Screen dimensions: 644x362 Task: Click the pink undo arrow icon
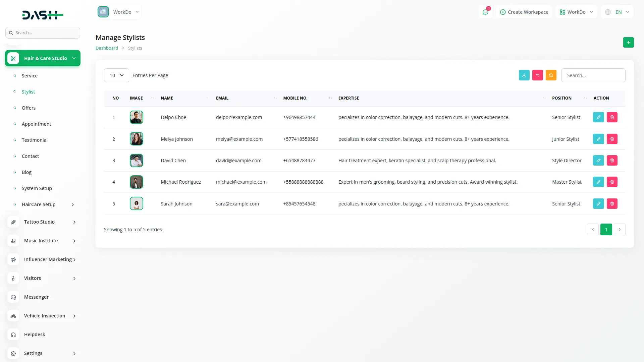(x=537, y=75)
